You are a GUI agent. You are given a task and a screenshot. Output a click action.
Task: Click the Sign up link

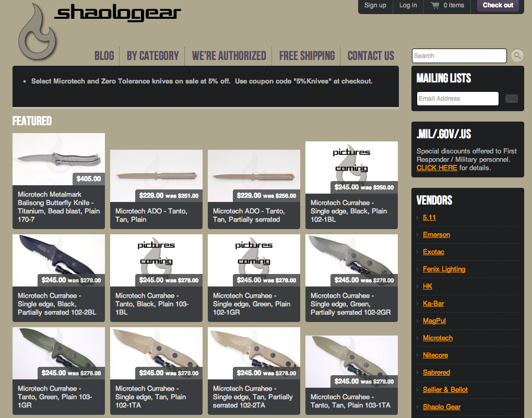(375, 5)
